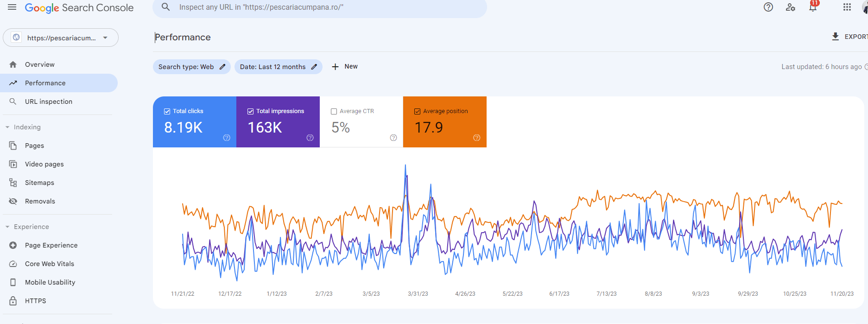Uncheck the Total clicks checkbox
Image resolution: width=868 pixels, height=324 pixels.
point(167,111)
